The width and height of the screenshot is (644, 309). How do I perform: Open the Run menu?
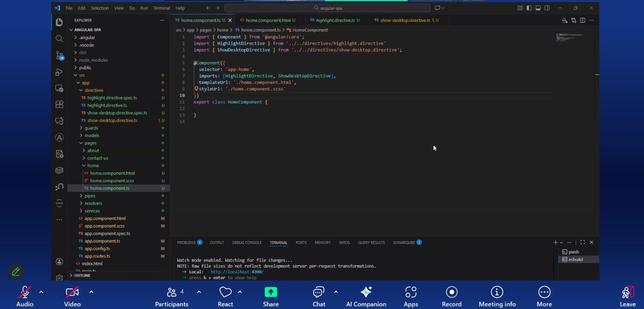pyautogui.click(x=144, y=8)
